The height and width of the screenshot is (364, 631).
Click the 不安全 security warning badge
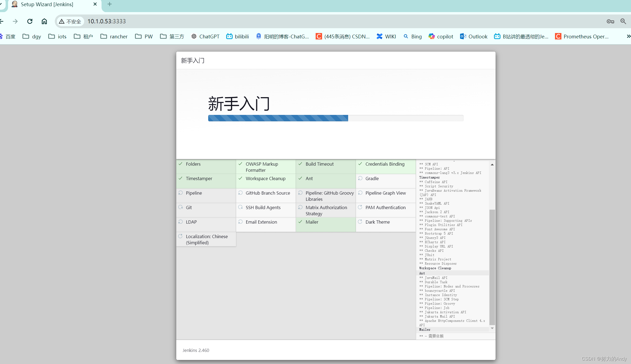coord(70,21)
